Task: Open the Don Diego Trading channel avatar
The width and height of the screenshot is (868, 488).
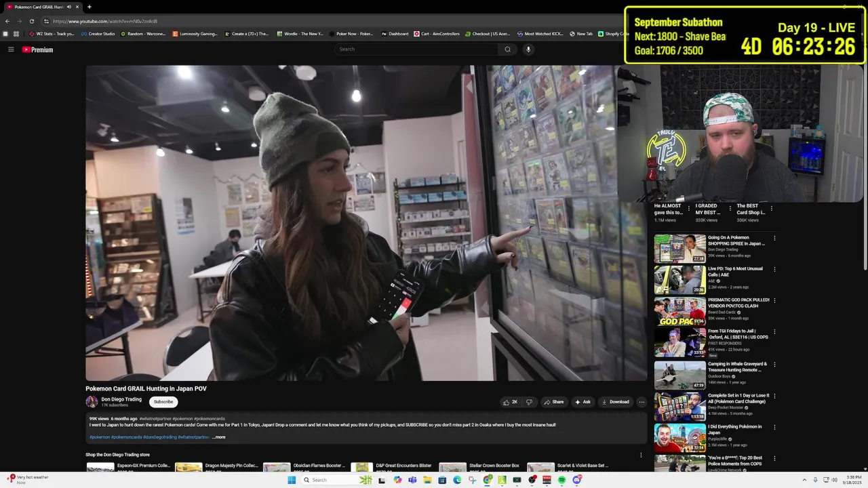Action: coord(92,402)
